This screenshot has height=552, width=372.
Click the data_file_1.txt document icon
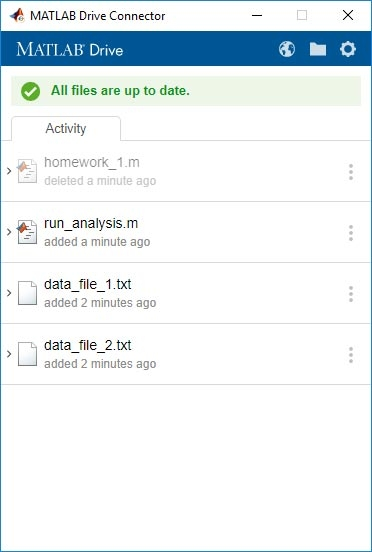[x=27, y=293]
